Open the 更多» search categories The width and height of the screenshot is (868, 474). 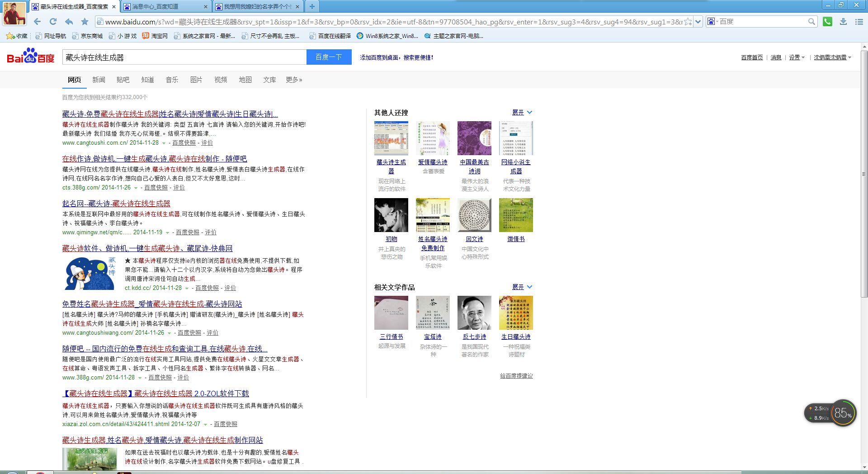(x=294, y=80)
